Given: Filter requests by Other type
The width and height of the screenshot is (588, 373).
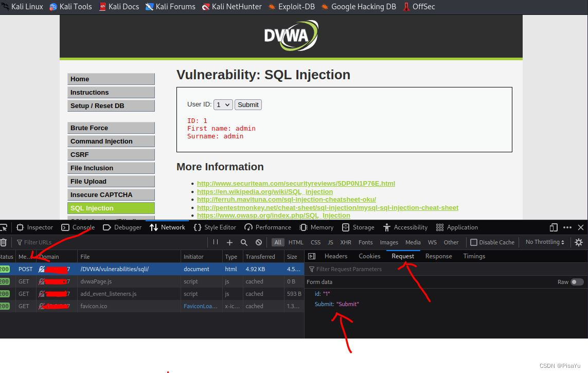Looking at the screenshot, I should point(451,242).
